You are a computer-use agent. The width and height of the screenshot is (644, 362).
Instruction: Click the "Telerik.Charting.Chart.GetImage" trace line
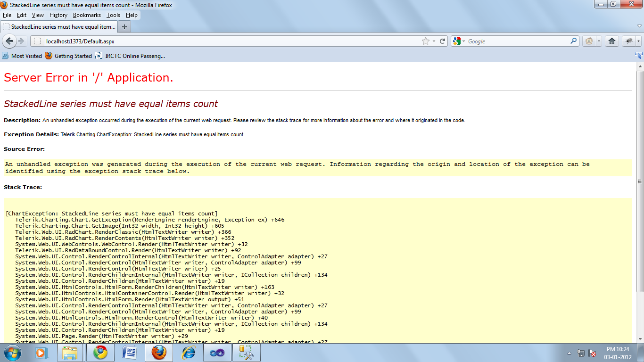click(x=120, y=226)
